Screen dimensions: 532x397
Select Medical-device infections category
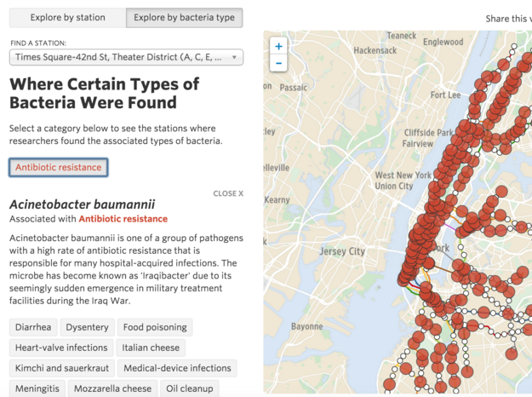pyautogui.click(x=177, y=368)
